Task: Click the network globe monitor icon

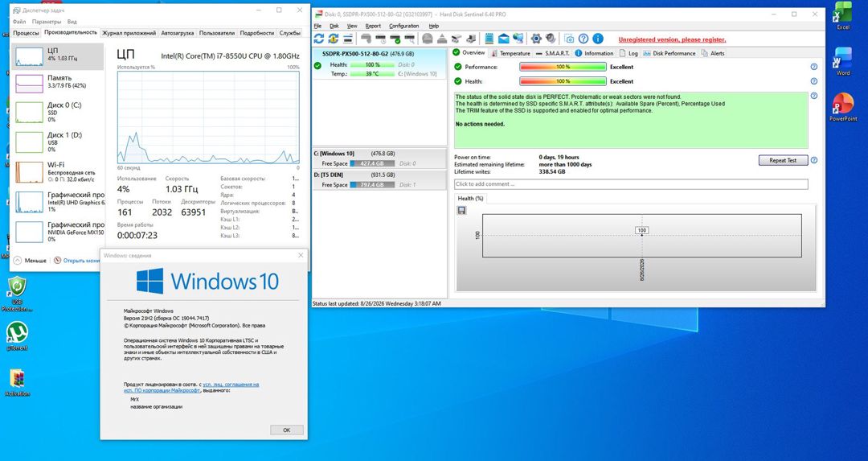Action: [518, 39]
